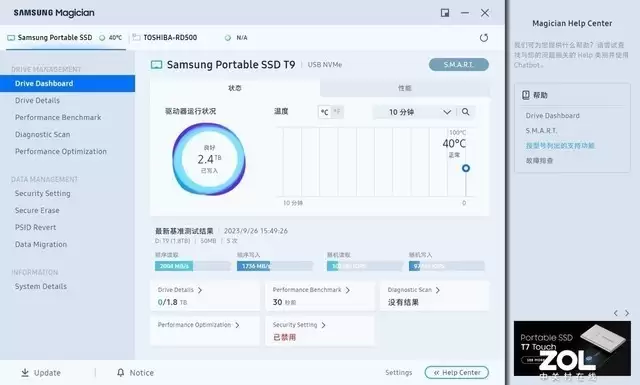Click the 没有结果 diagnostic result text

(403, 303)
